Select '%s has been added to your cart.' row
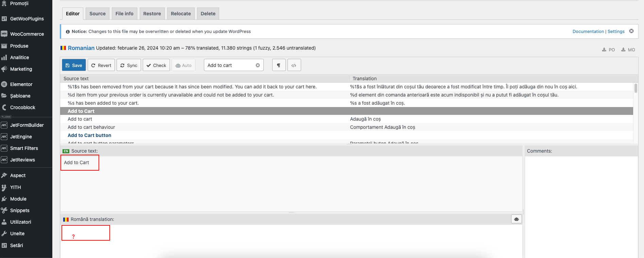The width and height of the screenshot is (644, 258). click(347, 103)
